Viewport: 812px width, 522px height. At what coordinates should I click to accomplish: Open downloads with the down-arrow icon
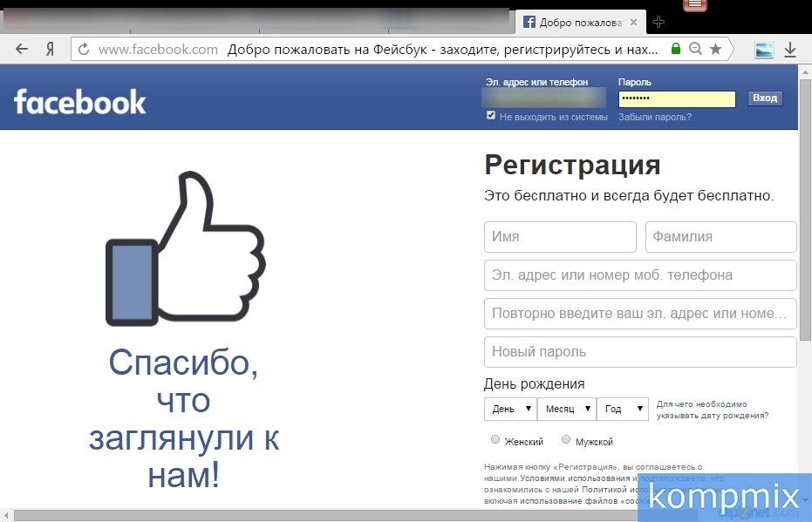point(789,50)
